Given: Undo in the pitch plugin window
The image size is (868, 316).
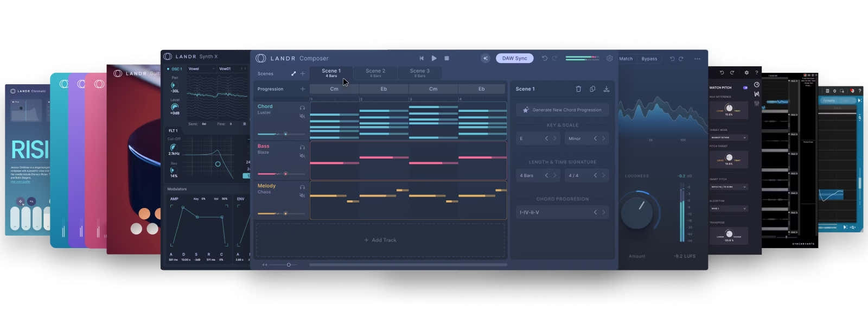Looking at the screenshot, I should (x=722, y=72).
